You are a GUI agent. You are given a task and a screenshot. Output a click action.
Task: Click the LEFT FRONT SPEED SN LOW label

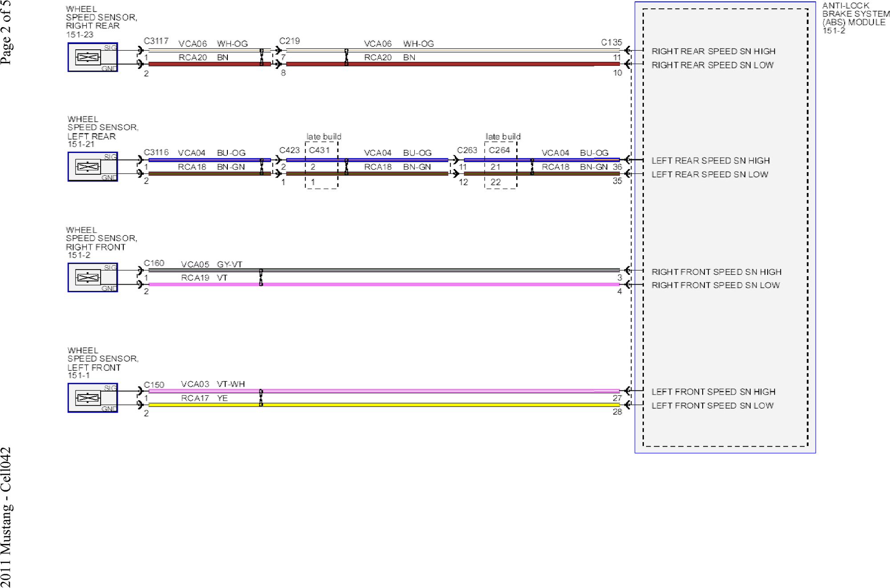(x=712, y=406)
